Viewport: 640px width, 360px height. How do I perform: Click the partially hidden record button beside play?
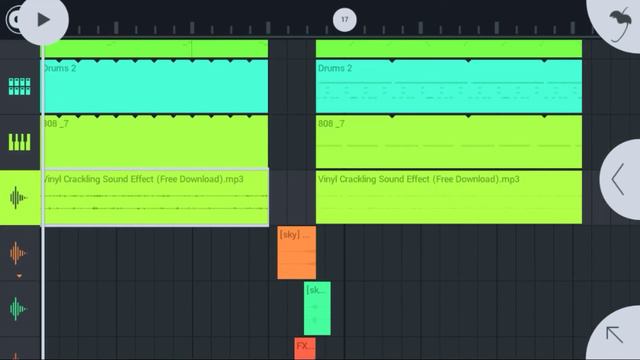pos(13,19)
